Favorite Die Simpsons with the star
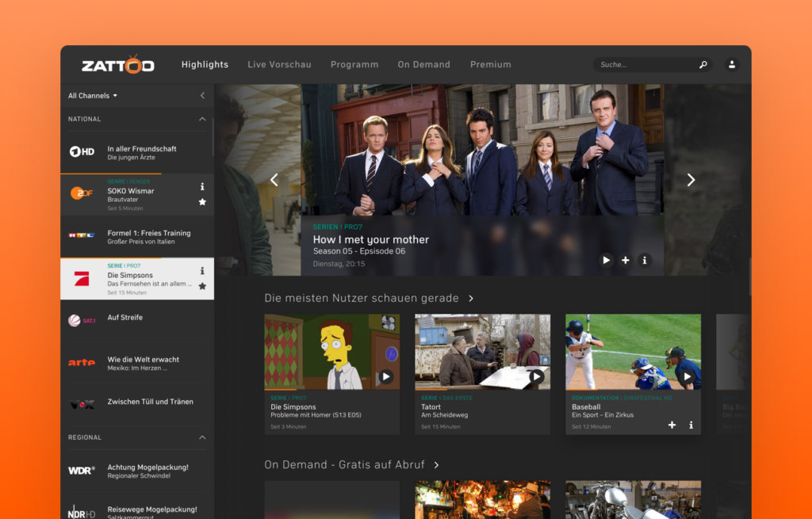 click(x=202, y=286)
